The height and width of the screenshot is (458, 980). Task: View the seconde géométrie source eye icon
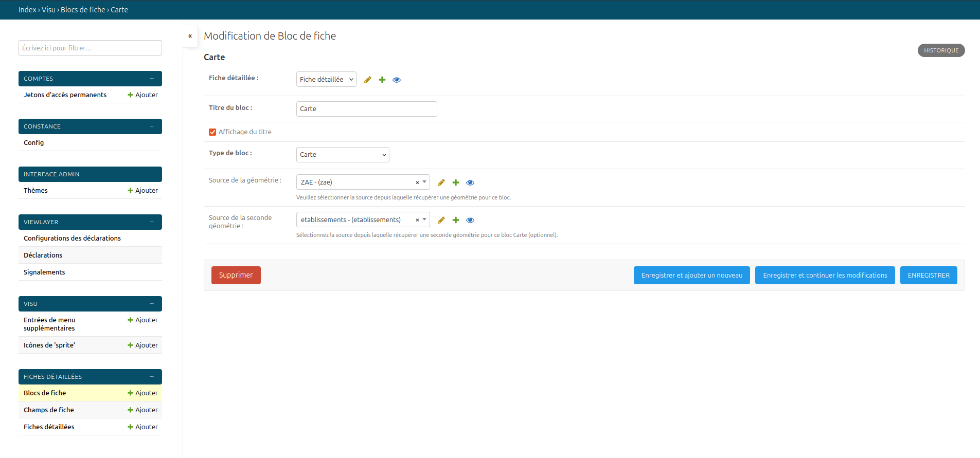(x=470, y=220)
